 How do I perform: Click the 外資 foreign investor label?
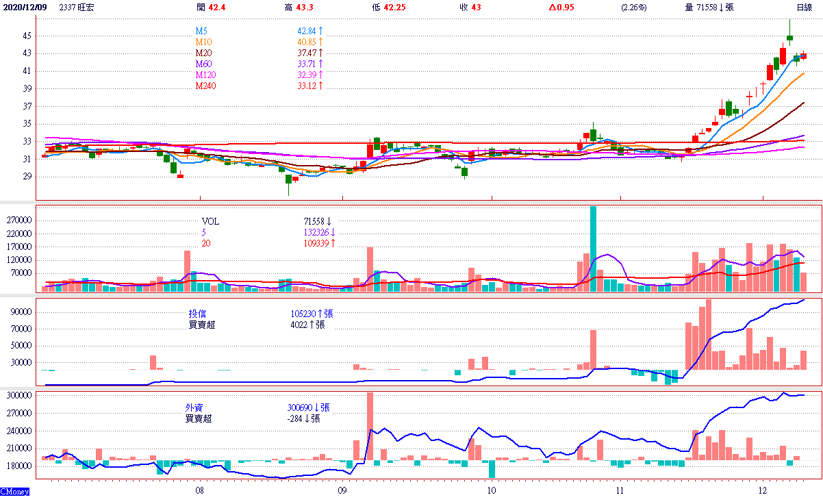pos(194,407)
